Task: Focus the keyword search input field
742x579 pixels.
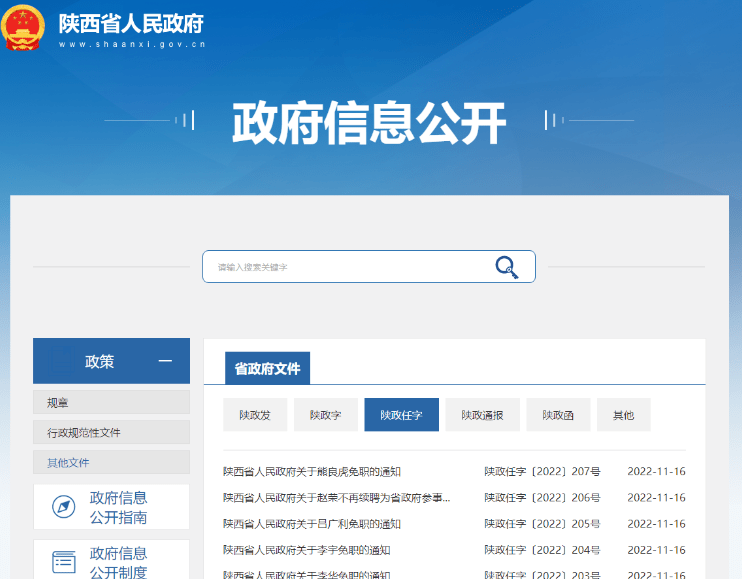Action: 350,267
